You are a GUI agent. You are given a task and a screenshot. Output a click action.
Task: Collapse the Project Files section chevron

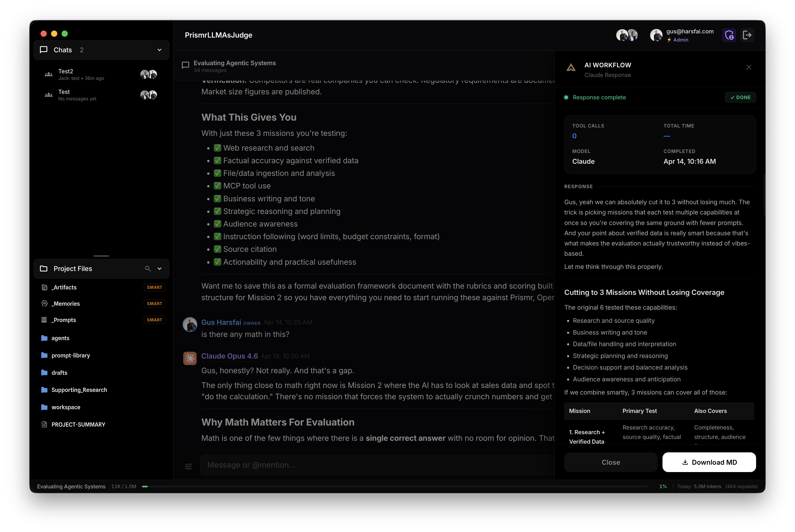tap(159, 268)
